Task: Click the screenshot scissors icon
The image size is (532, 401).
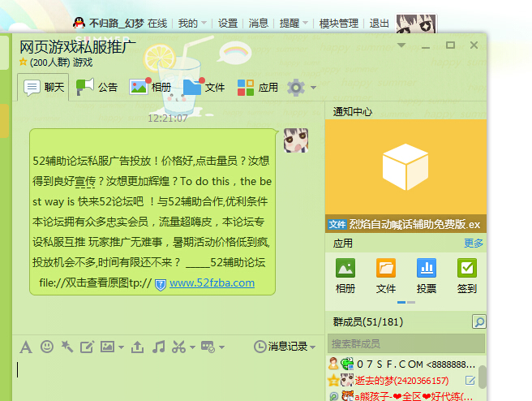Action: pyautogui.click(x=178, y=347)
